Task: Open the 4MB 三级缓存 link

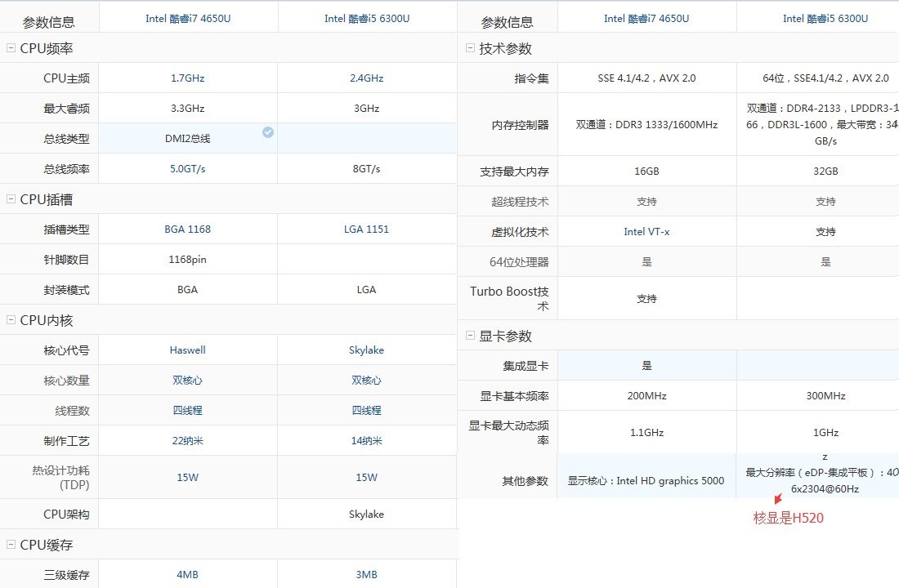Action: (x=187, y=575)
